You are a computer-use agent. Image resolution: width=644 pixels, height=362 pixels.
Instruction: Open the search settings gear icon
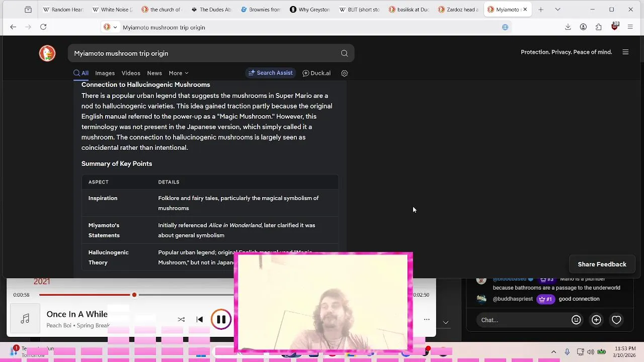click(344, 73)
